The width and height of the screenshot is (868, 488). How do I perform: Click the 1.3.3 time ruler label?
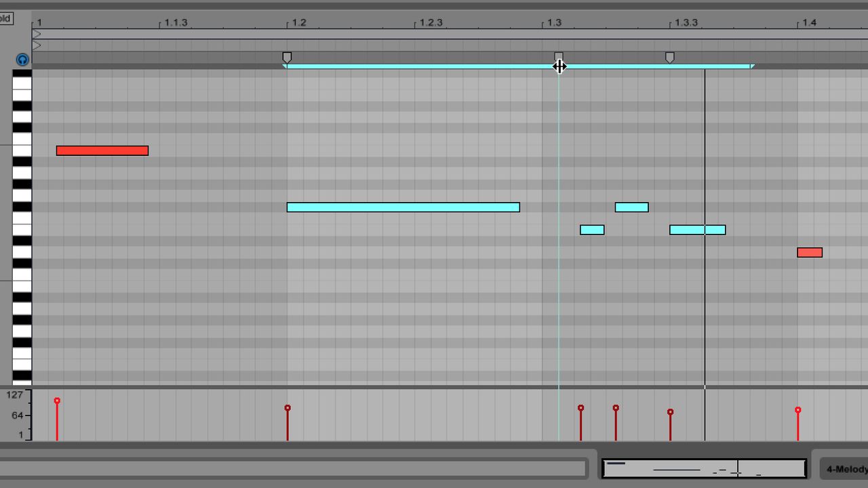pos(686,22)
